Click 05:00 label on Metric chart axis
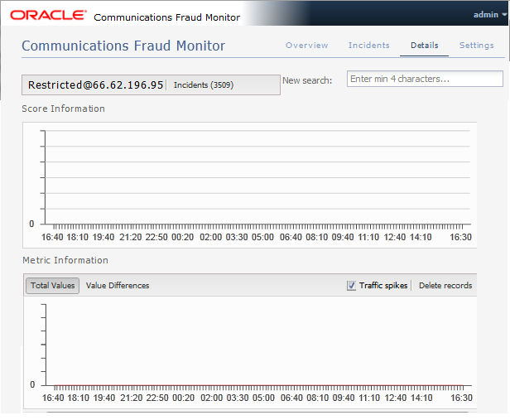This screenshot has height=420, width=510. pos(263,398)
